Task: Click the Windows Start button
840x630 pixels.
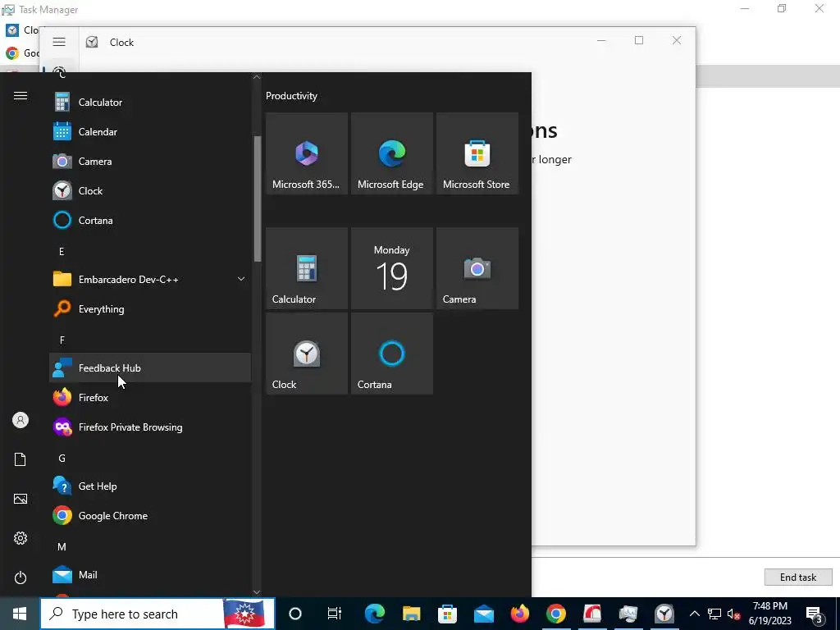Action: [20, 614]
